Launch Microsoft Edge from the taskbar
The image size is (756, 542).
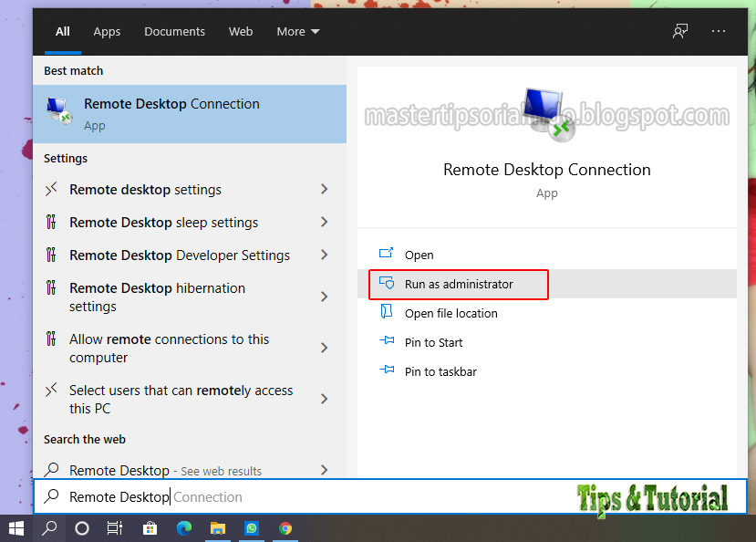tap(183, 528)
